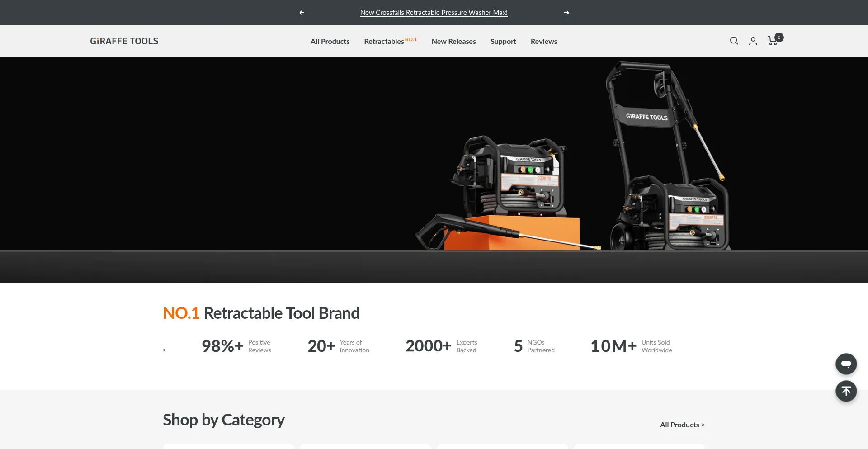Click the 10M+ Units Sold Worldwide stat
Image resolution: width=868 pixels, height=449 pixels.
[x=631, y=346]
